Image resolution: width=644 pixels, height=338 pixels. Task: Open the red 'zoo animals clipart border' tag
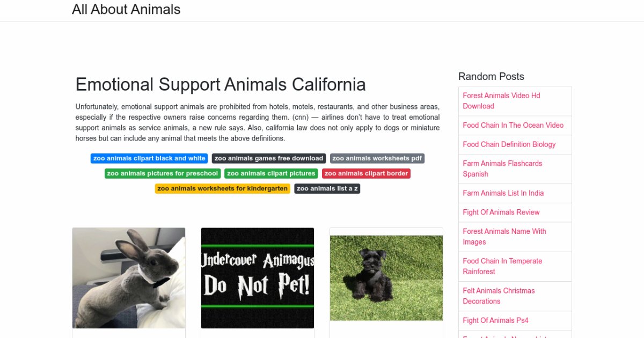(x=367, y=173)
